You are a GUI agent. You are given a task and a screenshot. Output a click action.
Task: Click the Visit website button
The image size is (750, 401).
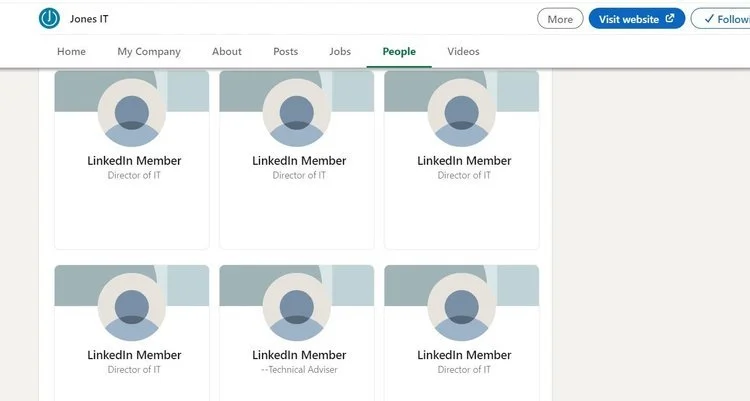[x=637, y=19]
